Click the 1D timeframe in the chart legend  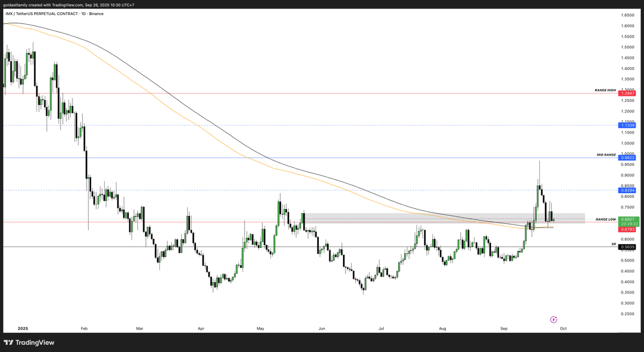click(82, 13)
